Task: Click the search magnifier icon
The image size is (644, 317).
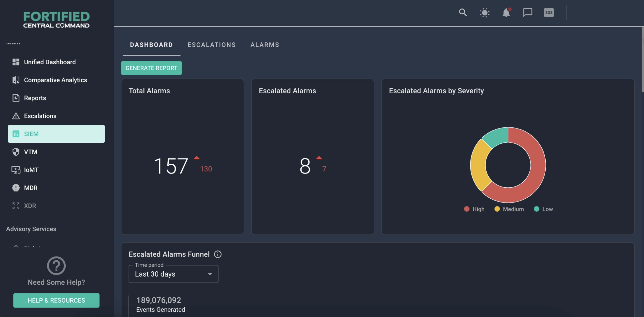Action: (x=463, y=13)
